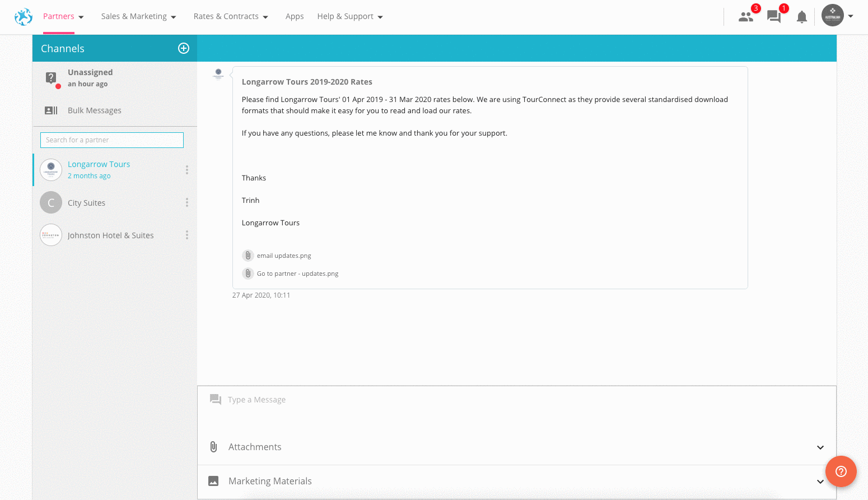
Task: Select the Longarrow Tours channel
Action: (x=115, y=170)
